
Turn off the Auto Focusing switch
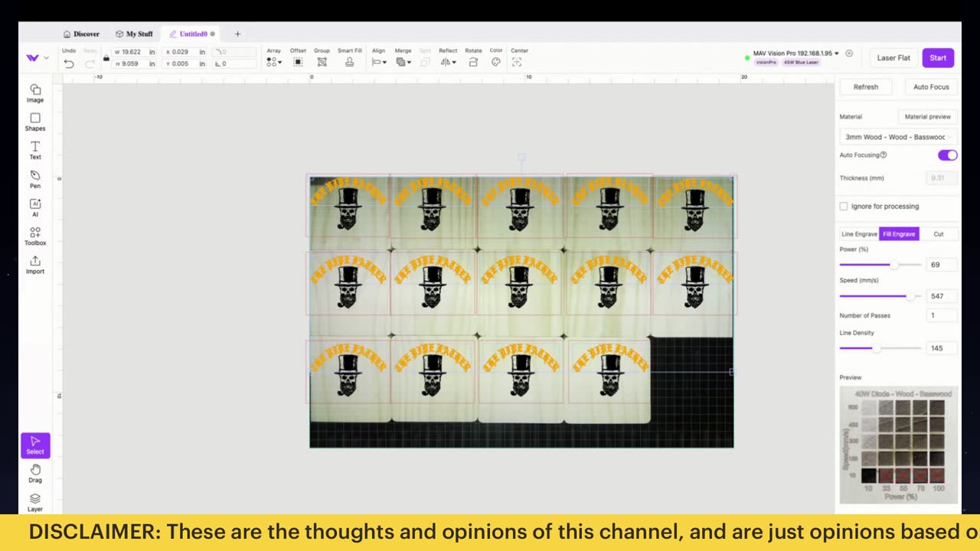click(947, 155)
